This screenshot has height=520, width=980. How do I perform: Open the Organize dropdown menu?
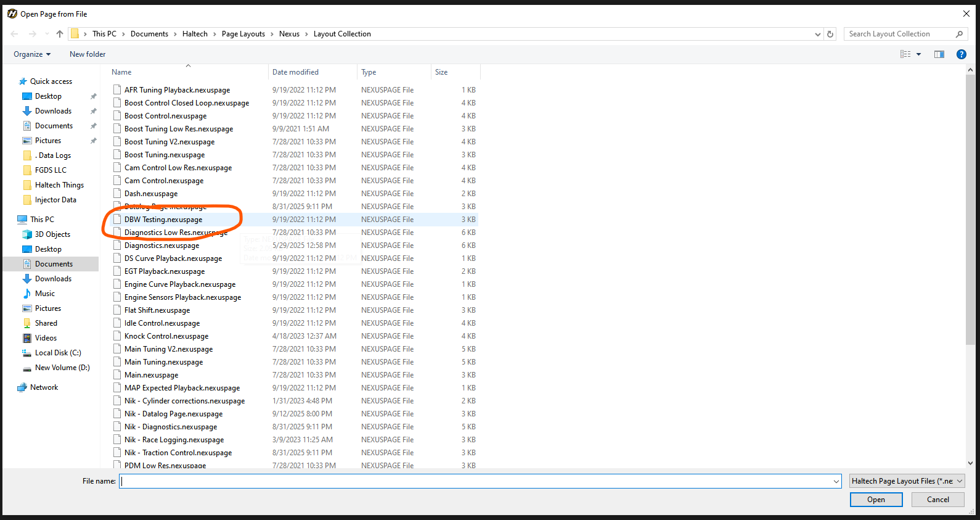[x=32, y=54]
